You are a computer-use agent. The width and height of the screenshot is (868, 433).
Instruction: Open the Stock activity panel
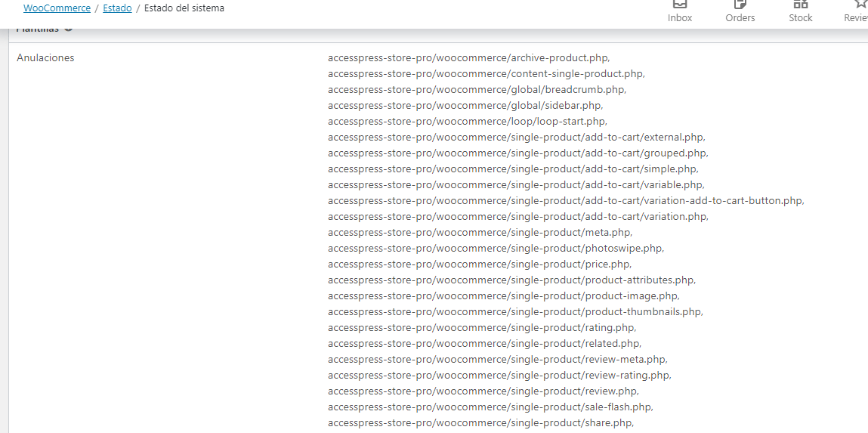point(801,11)
